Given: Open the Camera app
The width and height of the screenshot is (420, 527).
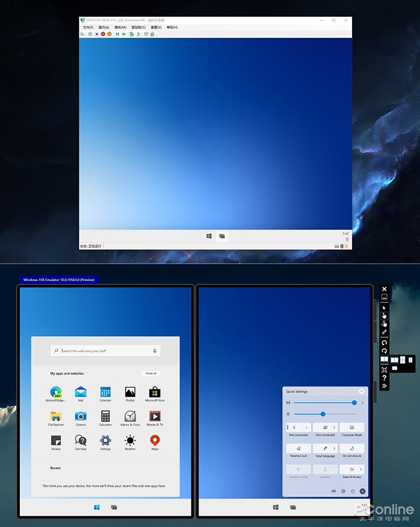Looking at the screenshot, I should 80,418.
